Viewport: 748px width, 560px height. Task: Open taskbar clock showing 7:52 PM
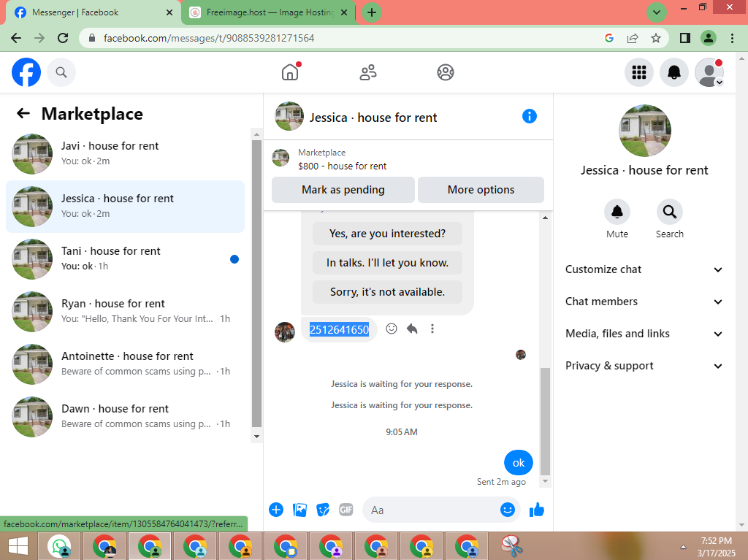point(716,547)
